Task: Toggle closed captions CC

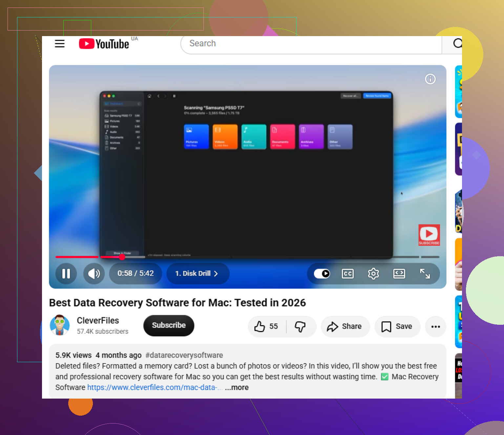Action: pyautogui.click(x=347, y=274)
